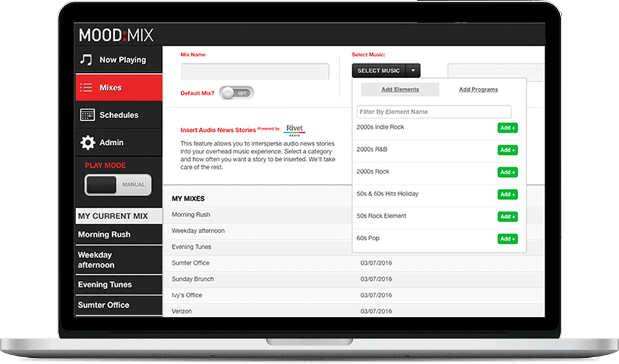Image resolution: width=619 pixels, height=364 pixels.
Task: Open the Admin section
Action: point(119,142)
